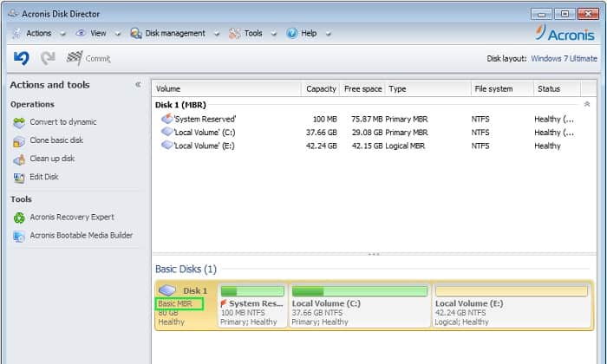Open the Help menu
The image size is (607, 364).
coord(309,33)
